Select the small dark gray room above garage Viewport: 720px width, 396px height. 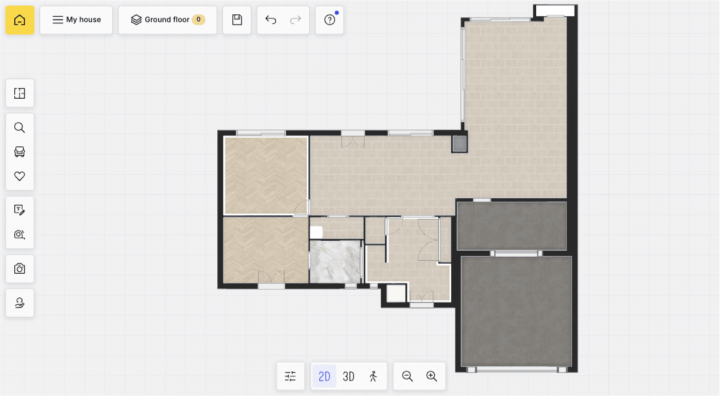point(512,226)
